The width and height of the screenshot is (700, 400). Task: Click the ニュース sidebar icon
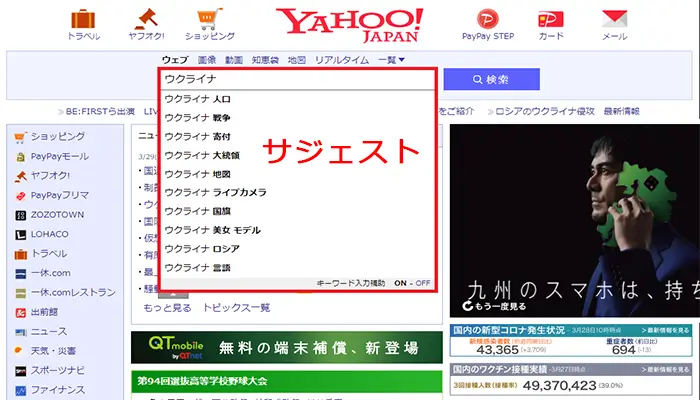click(21, 332)
